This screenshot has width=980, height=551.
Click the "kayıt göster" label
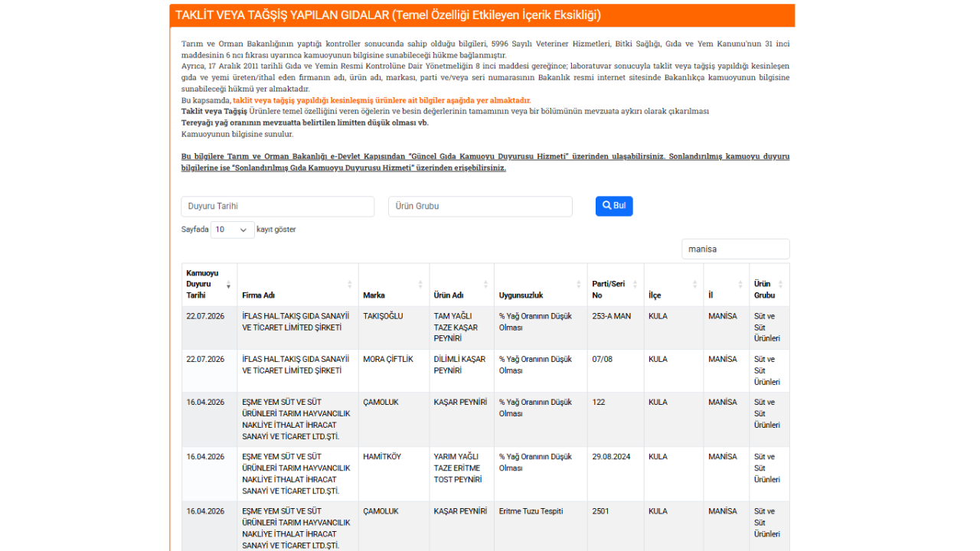276,230
